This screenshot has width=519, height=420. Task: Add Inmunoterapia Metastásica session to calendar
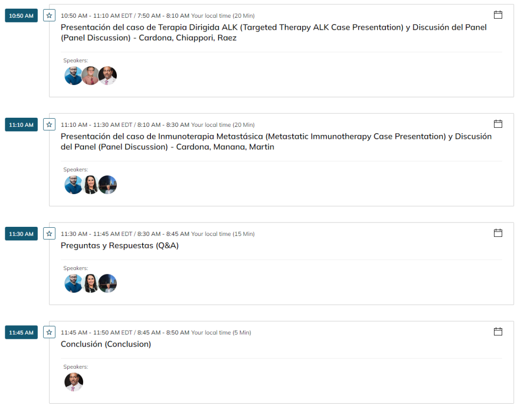pyautogui.click(x=498, y=124)
